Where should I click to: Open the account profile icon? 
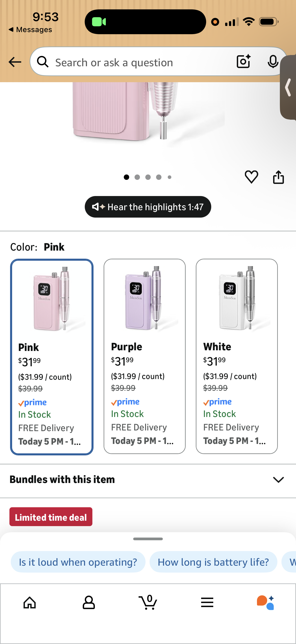[x=89, y=603]
